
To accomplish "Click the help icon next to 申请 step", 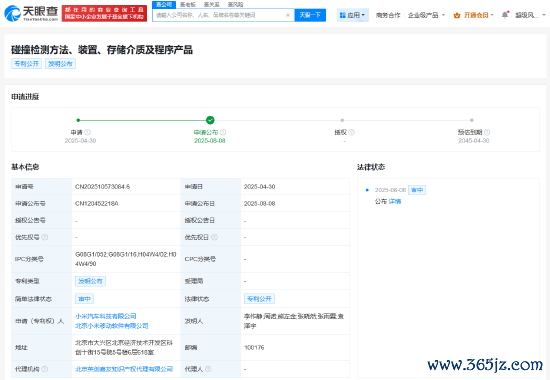I will (87, 132).
